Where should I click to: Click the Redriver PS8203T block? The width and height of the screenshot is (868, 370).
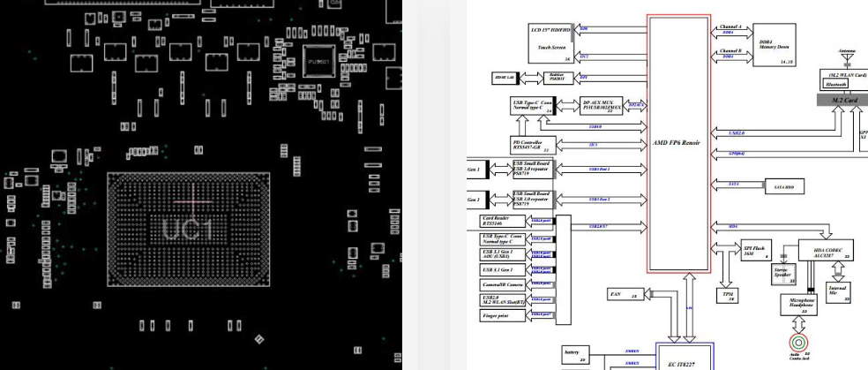(557, 78)
